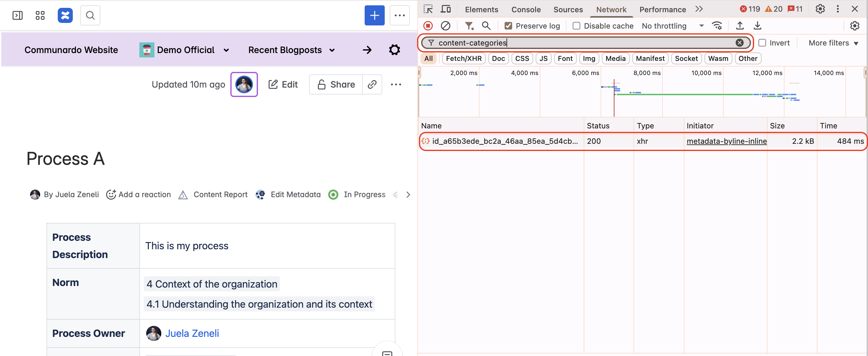868x356 pixels.
Task: Open Juela Zeneli's profile link
Action: click(x=192, y=333)
